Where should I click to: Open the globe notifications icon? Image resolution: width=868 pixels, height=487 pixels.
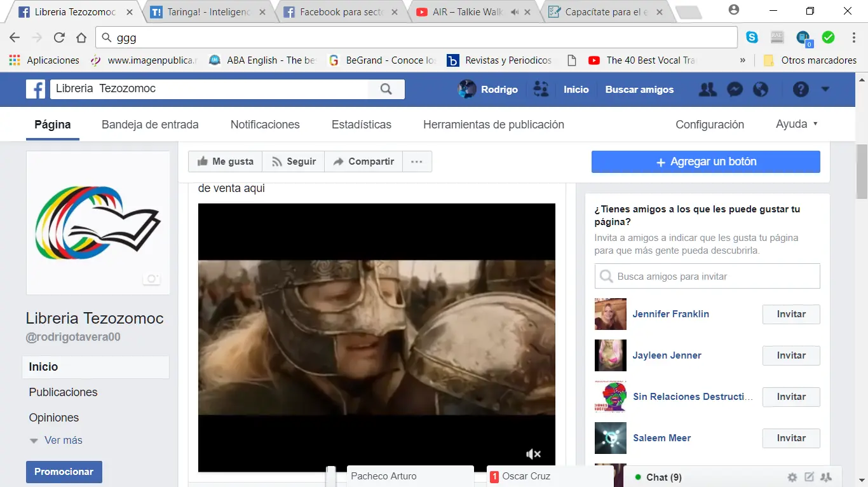coord(761,90)
